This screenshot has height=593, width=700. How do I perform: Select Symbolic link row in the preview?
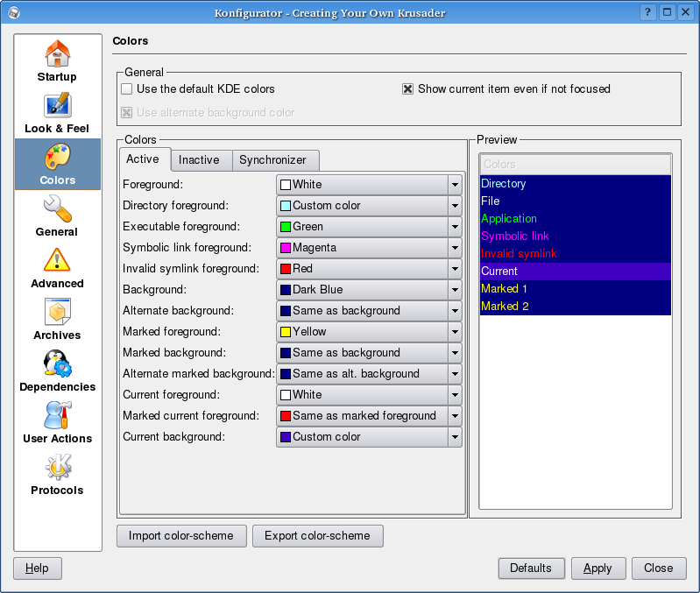click(x=576, y=236)
